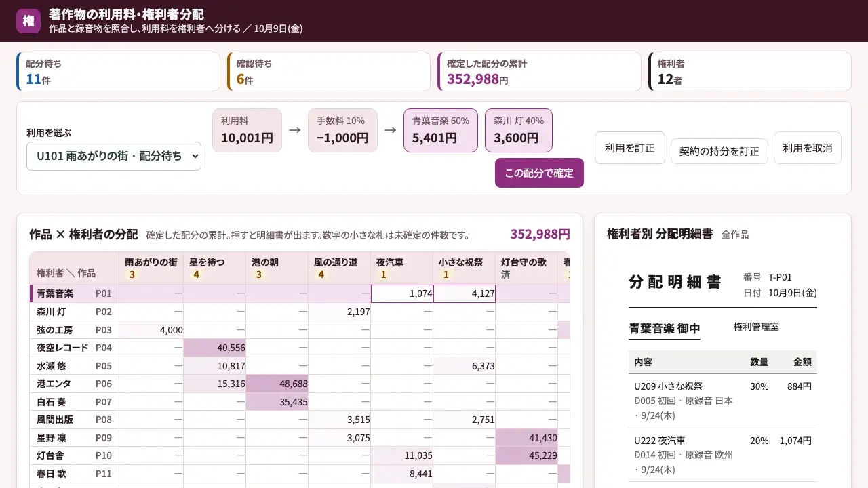Click 小さな祝祭 column header
The image size is (868, 488).
(464, 268)
